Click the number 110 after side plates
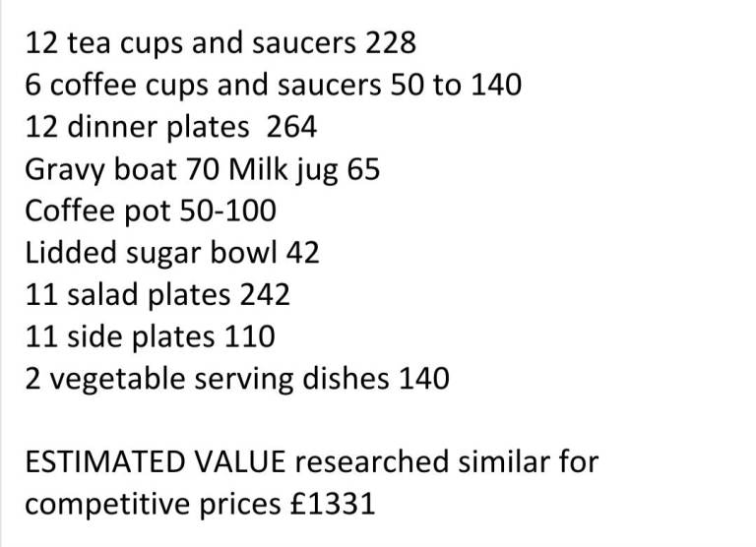 click(250, 336)
